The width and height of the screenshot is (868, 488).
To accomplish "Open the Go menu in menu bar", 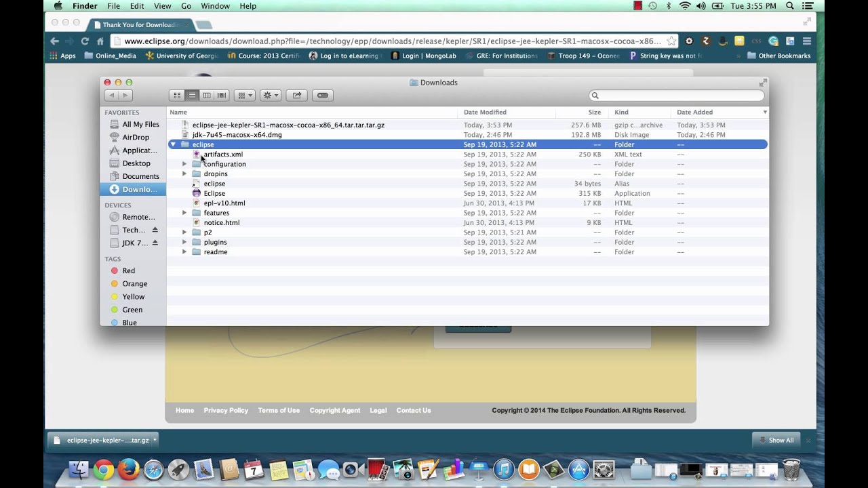I will pyautogui.click(x=186, y=5).
